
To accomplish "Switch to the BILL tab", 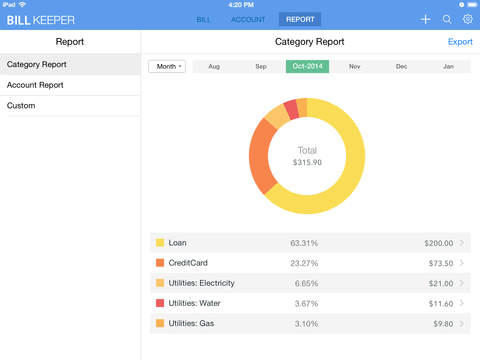I will [203, 20].
